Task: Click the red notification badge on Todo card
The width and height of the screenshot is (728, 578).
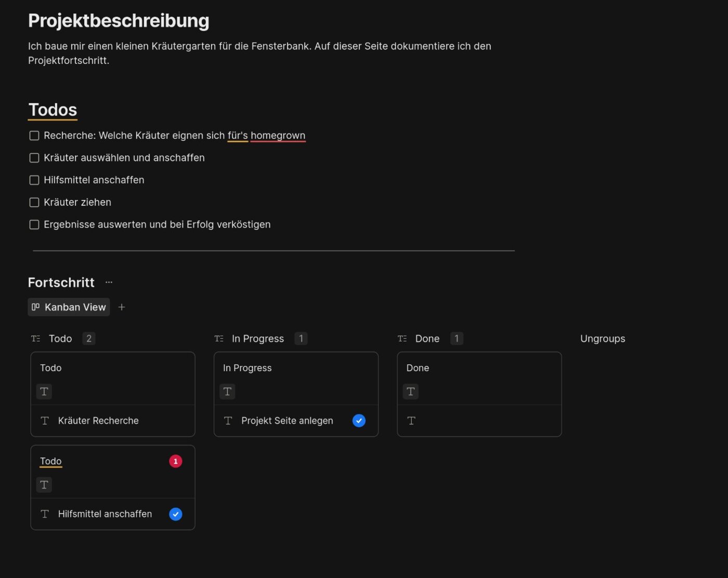Action: (176, 461)
